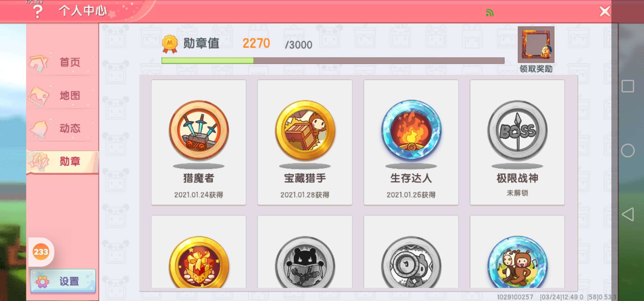Viewport: 644px width, 301px height.
Task: Open the question mark help icon
Action: tap(37, 11)
